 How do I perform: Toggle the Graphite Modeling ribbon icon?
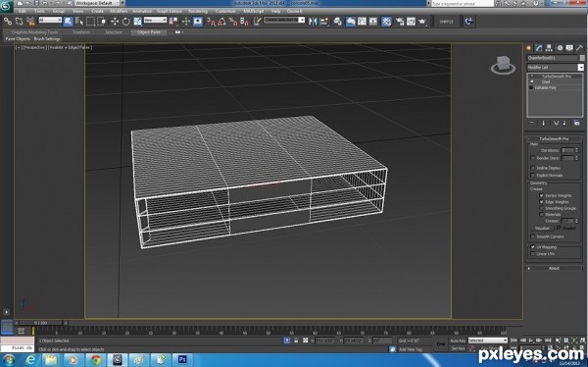351,22
